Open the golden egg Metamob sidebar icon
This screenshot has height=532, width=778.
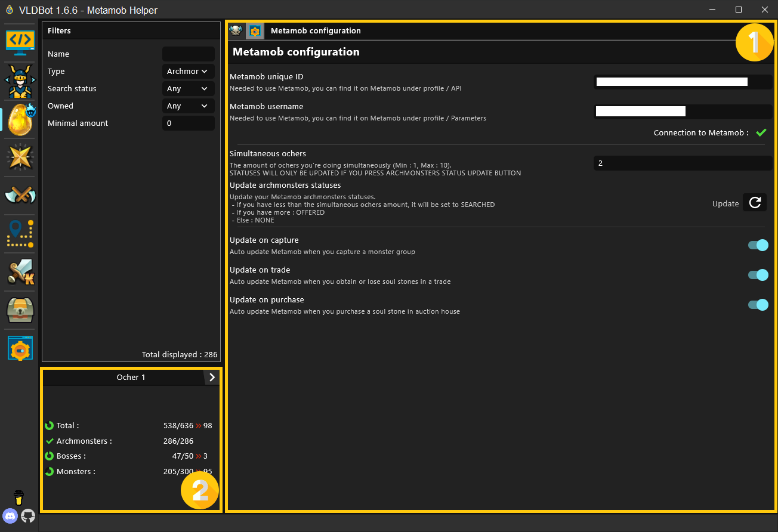[20, 119]
